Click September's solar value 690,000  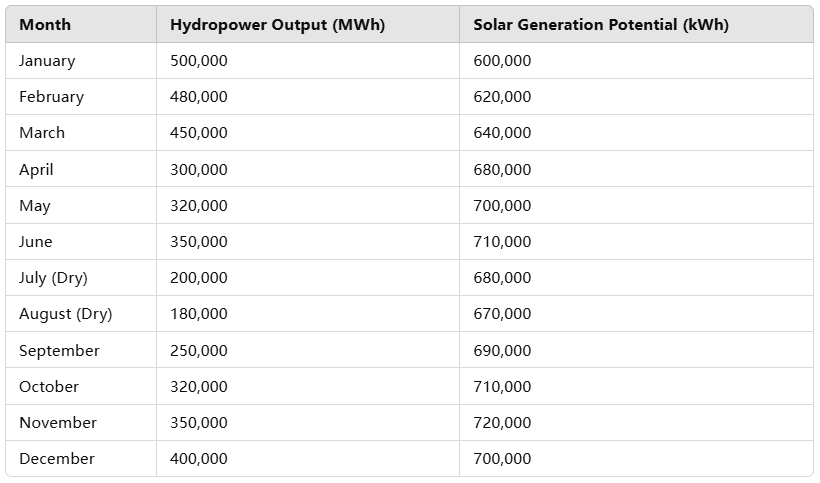pyautogui.click(x=502, y=350)
